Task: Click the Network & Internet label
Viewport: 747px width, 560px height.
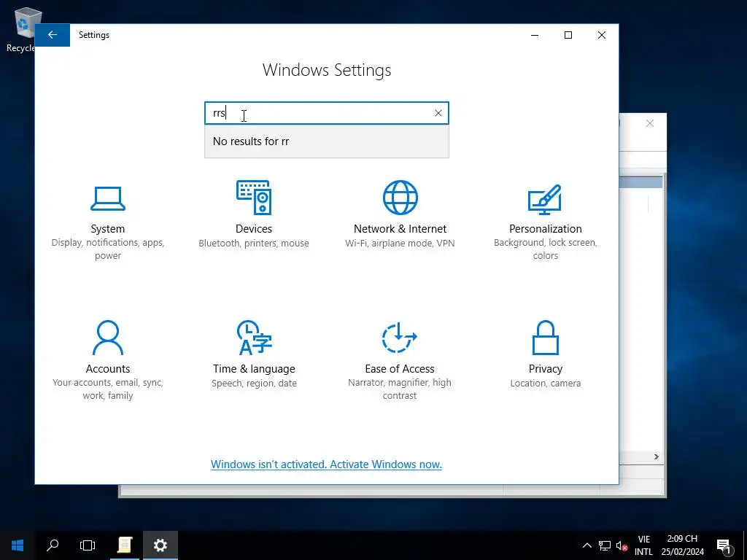Action: click(400, 228)
